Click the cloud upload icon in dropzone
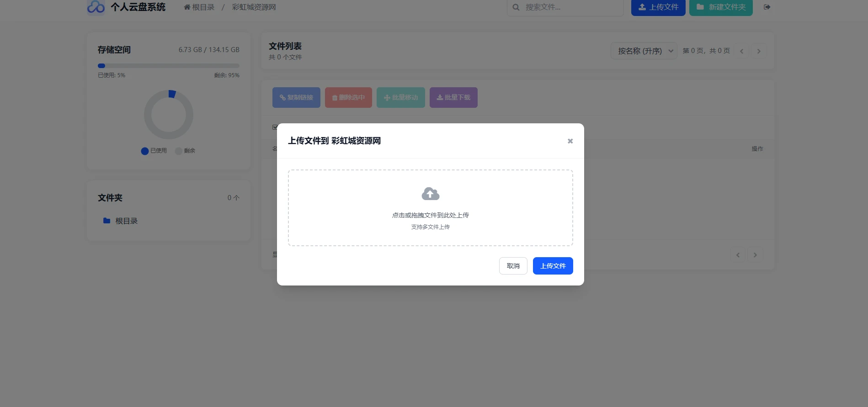Screen dimensions: 868x407 point(430,194)
